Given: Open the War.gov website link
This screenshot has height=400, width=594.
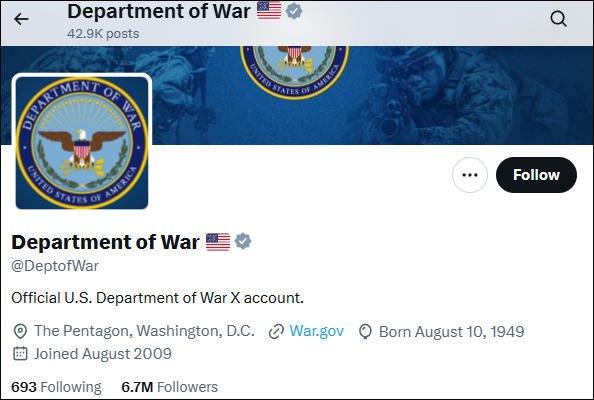Looking at the screenshot, I should coord(316,331).
